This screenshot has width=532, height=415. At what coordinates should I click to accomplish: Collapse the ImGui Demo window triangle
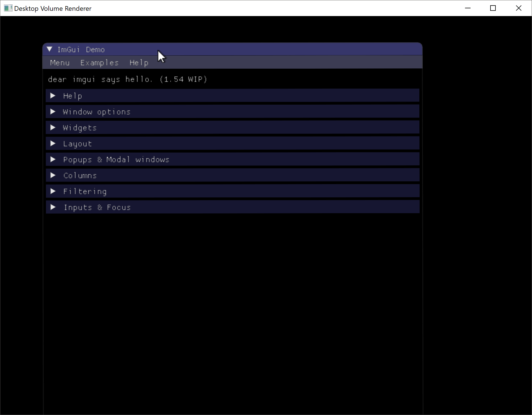click(50, 49)
